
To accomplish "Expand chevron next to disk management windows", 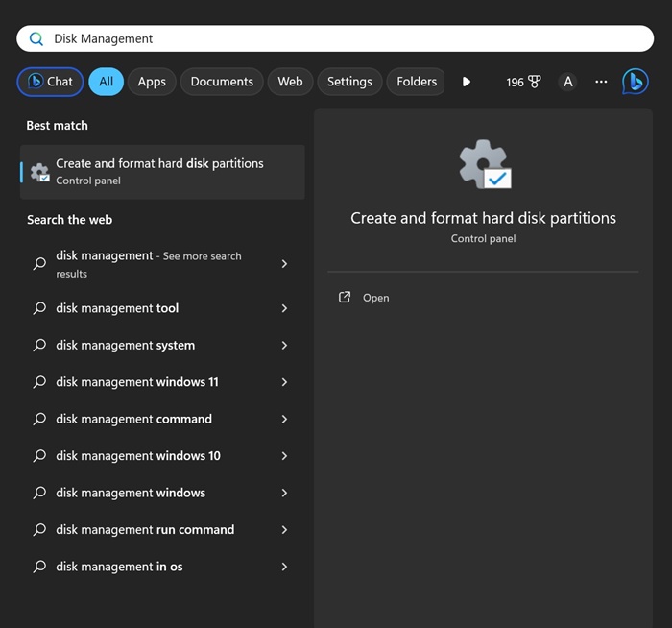I will coord(284,493).
